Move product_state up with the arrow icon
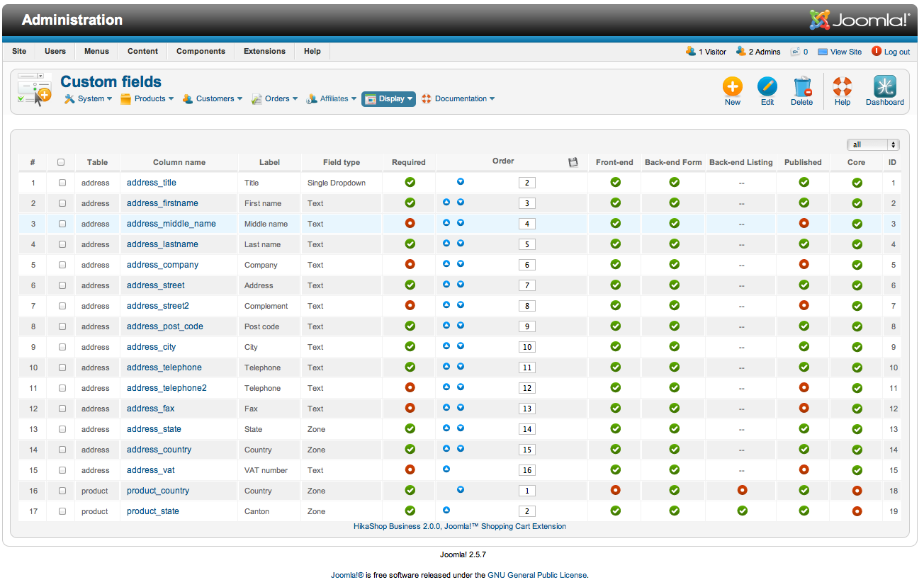 [x=446, y=510]
